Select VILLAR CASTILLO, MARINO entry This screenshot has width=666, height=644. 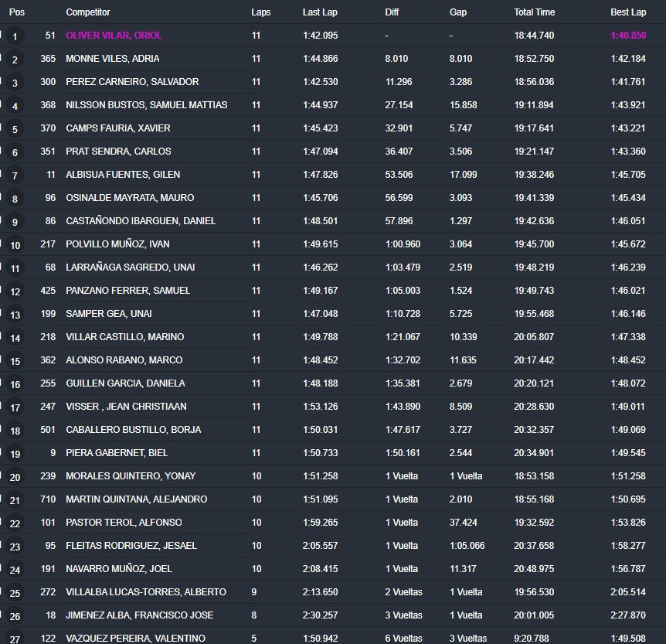tap(125, 336)
